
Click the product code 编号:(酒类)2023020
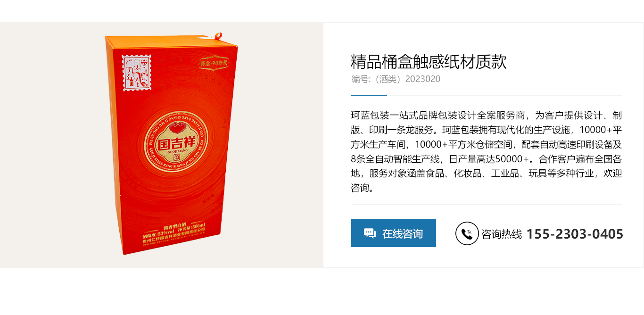pyautogui.click(x=396, y=79)
